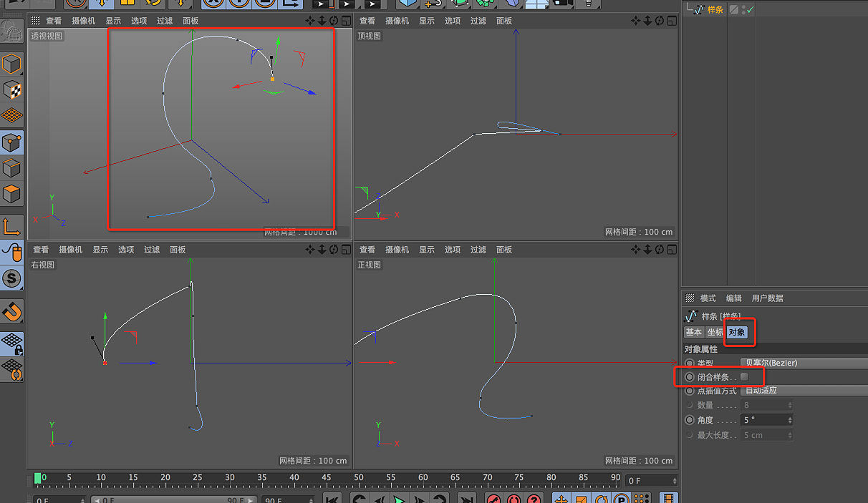Open 过滤 menu in the 顶视图 viewport
This screenshot has width=868, height=503.
tap(478, 21)
